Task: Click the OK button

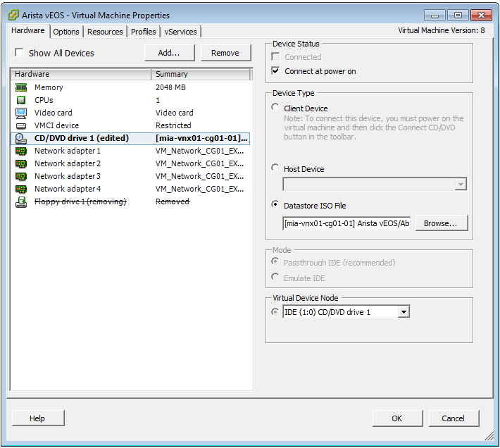Action: [397, 418]
